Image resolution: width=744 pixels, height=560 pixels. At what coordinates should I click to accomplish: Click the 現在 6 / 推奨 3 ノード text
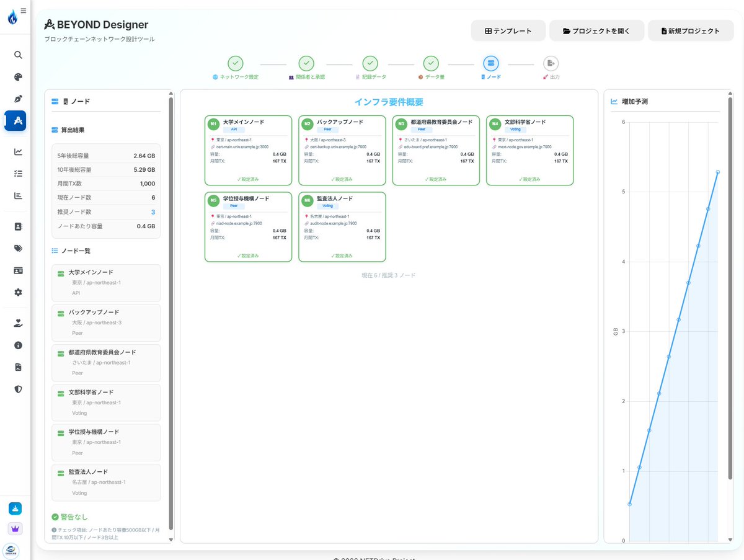(389, 275)
